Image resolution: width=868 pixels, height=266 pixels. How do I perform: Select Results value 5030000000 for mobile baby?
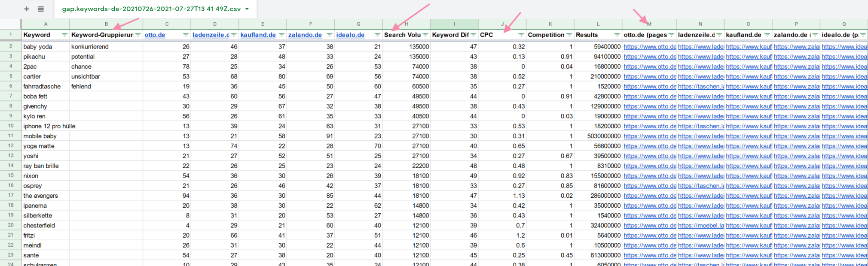(x=598, y=136)
